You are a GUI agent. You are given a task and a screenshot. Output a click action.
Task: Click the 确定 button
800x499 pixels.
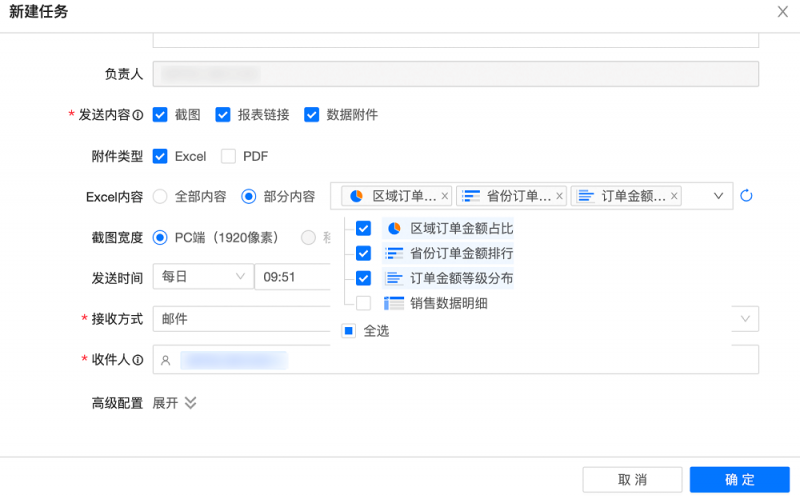tap(739, 480)
